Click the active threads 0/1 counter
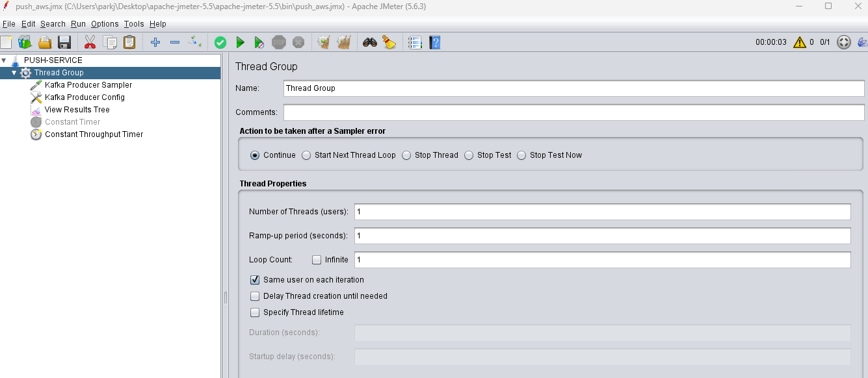 [x=825, y=42]
